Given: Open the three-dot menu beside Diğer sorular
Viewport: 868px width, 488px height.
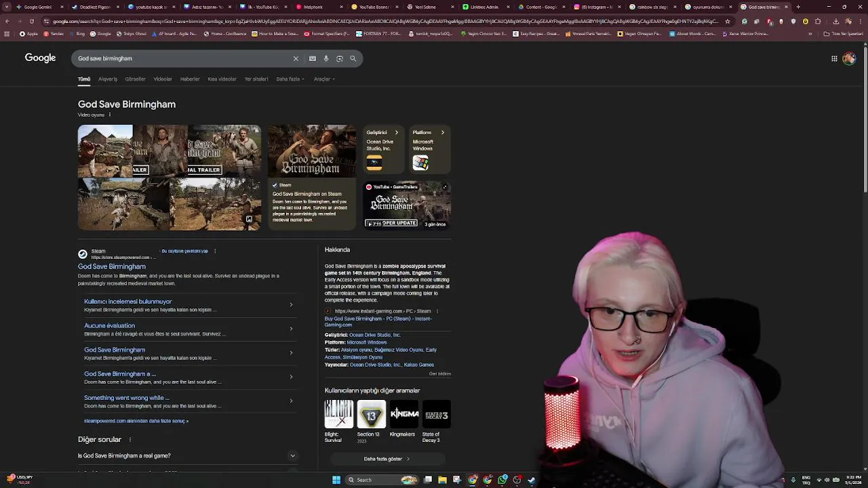Looking at the screenshot, I should (x=130, y=440).
